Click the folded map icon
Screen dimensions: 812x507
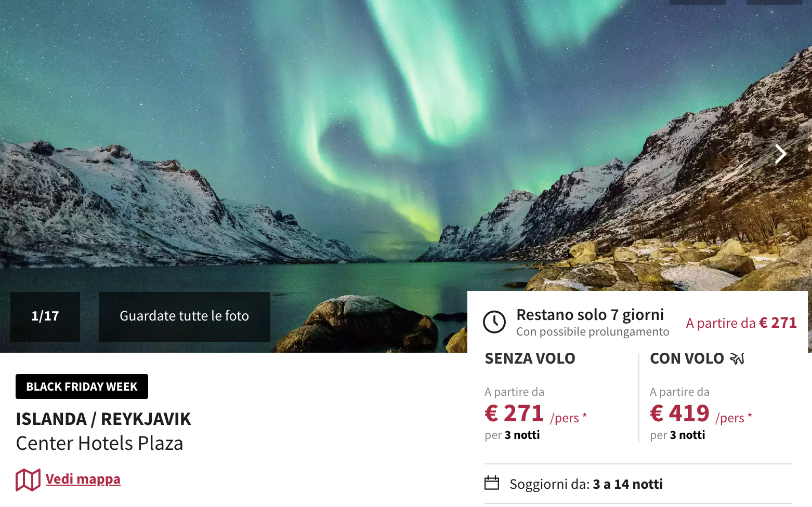point(28,479)
